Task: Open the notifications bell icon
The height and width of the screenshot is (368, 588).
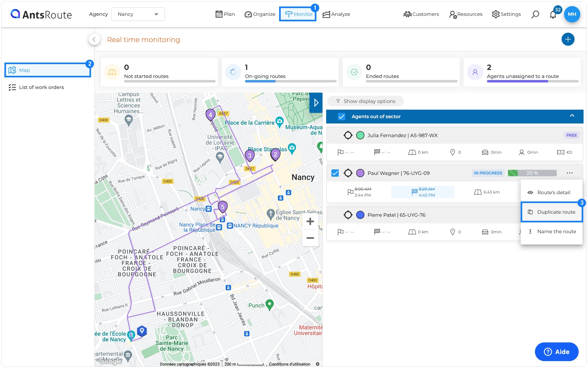Action: [x=553, y=15]
